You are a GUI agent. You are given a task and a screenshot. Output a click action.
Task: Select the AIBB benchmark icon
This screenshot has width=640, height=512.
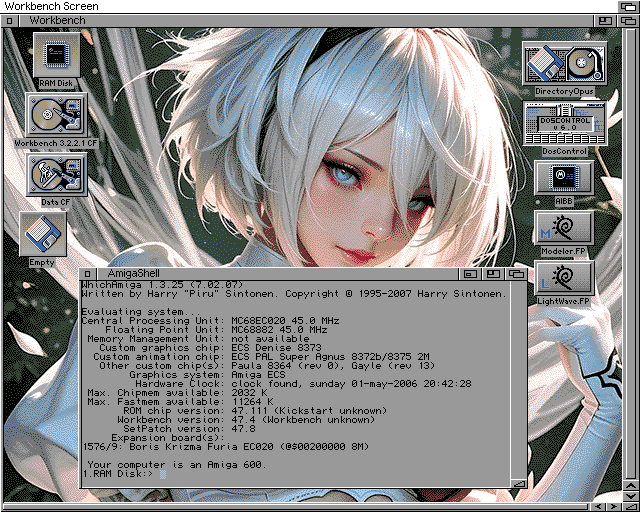(x=564, y=177)
